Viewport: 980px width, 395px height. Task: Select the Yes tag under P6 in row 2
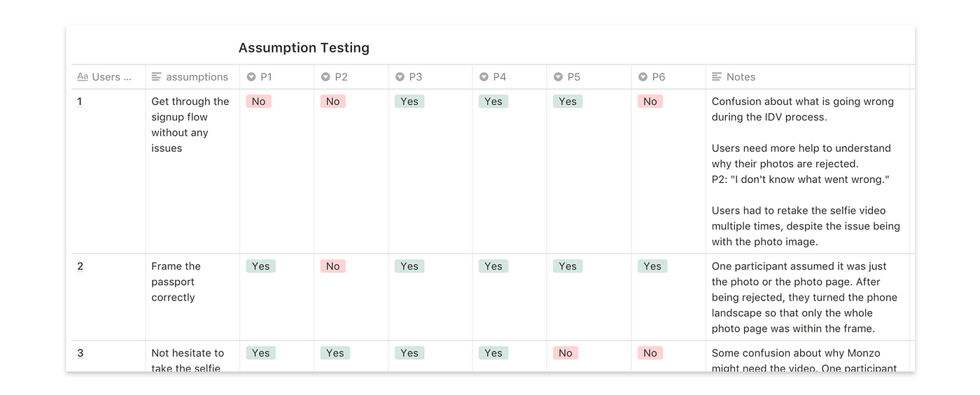(x=652, y=266)
